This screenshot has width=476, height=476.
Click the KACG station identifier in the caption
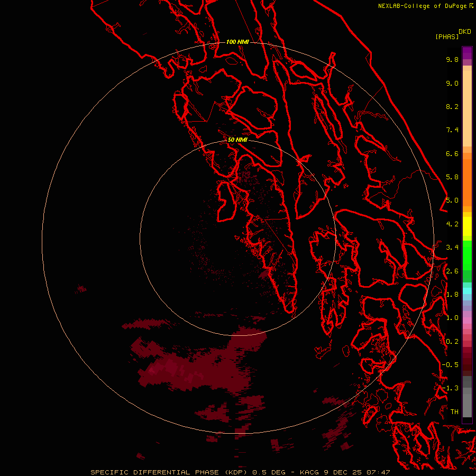(309, 472)
